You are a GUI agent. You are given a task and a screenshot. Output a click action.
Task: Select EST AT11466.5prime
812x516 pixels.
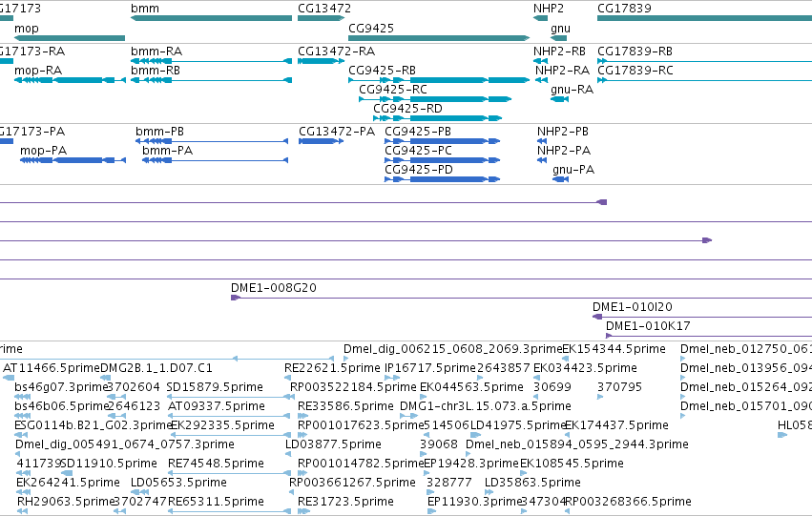[52, 368]
